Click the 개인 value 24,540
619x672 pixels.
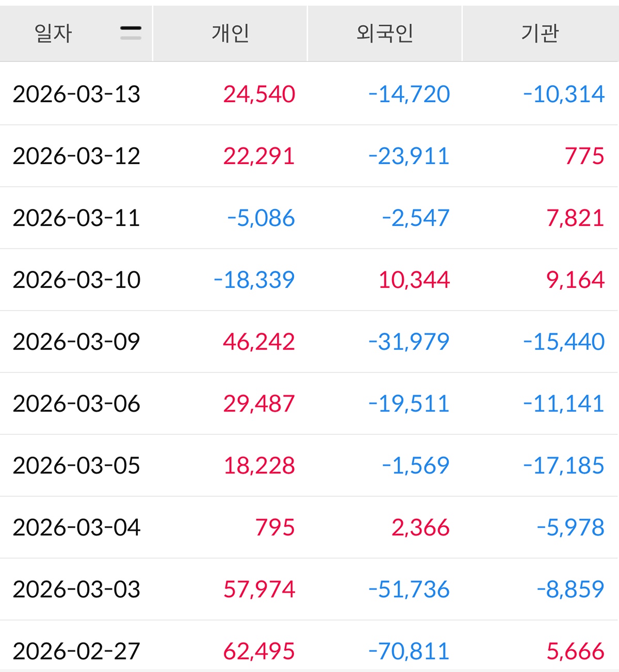[259, 94]
